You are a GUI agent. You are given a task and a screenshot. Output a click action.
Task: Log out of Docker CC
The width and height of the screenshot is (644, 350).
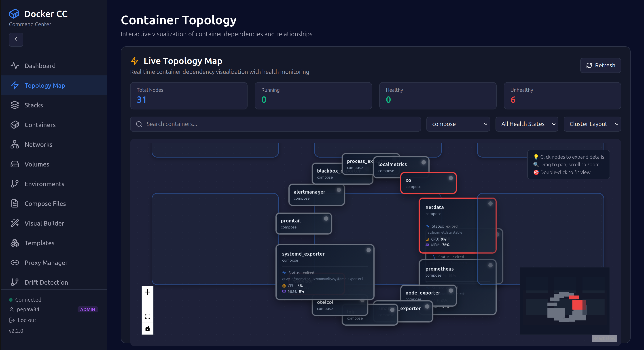(x=27, y=320)
